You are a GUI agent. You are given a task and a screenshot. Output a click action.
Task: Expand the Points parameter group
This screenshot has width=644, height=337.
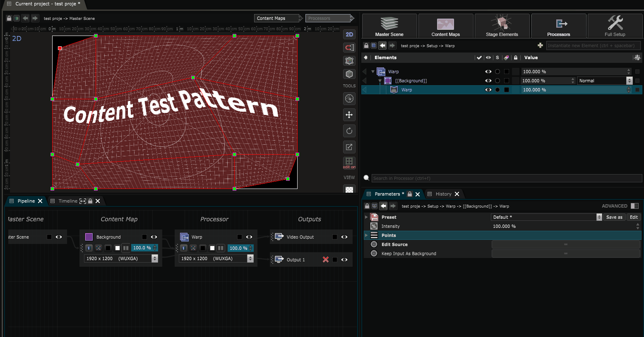pyautogui.click(x=366, y=235)
